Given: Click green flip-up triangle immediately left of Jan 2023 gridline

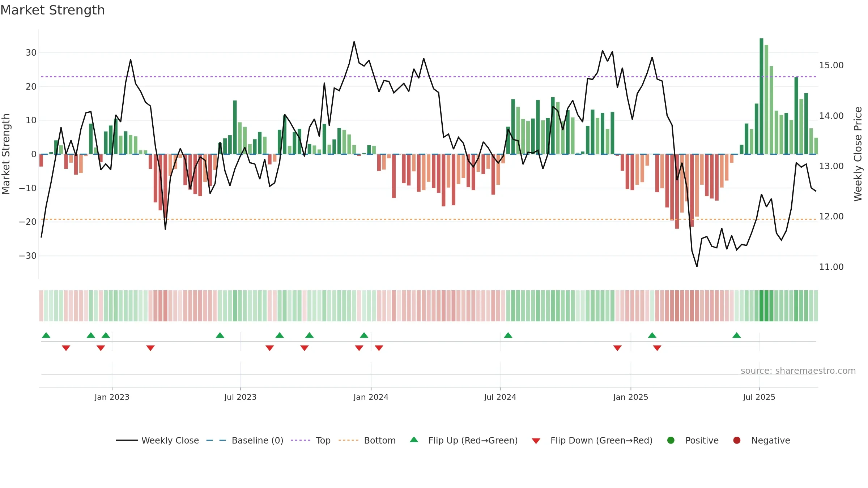Looking at the screenshot, I should (x=106, y=335).
